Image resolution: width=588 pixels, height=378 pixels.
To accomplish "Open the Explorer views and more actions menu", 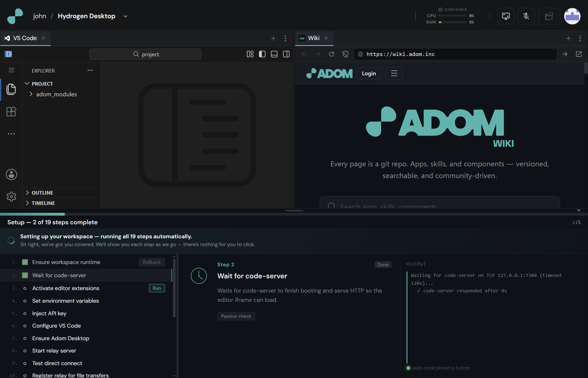I will click(x=90, y=70).
